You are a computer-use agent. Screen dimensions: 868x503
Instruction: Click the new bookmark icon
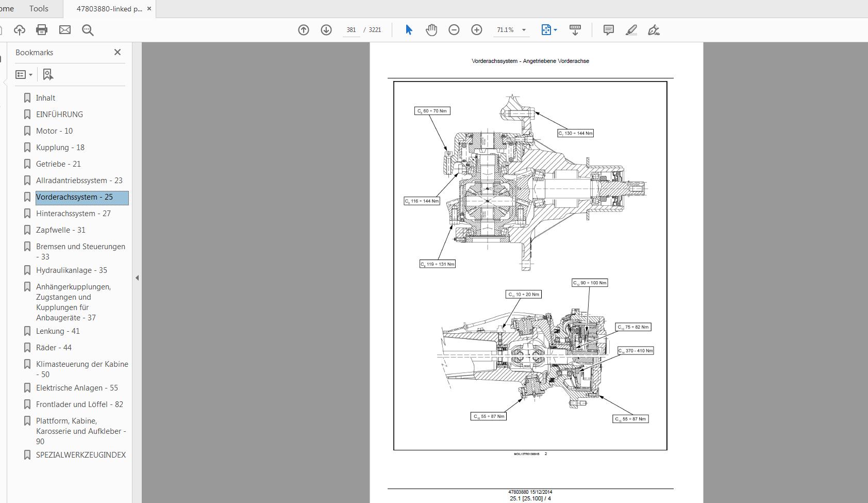click(48, 75)
